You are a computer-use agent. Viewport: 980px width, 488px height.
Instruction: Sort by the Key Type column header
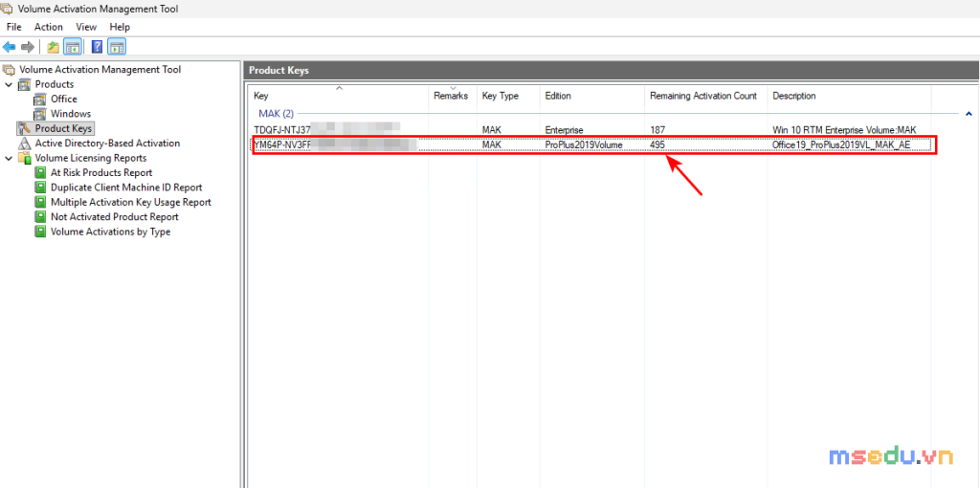point(509,96)
